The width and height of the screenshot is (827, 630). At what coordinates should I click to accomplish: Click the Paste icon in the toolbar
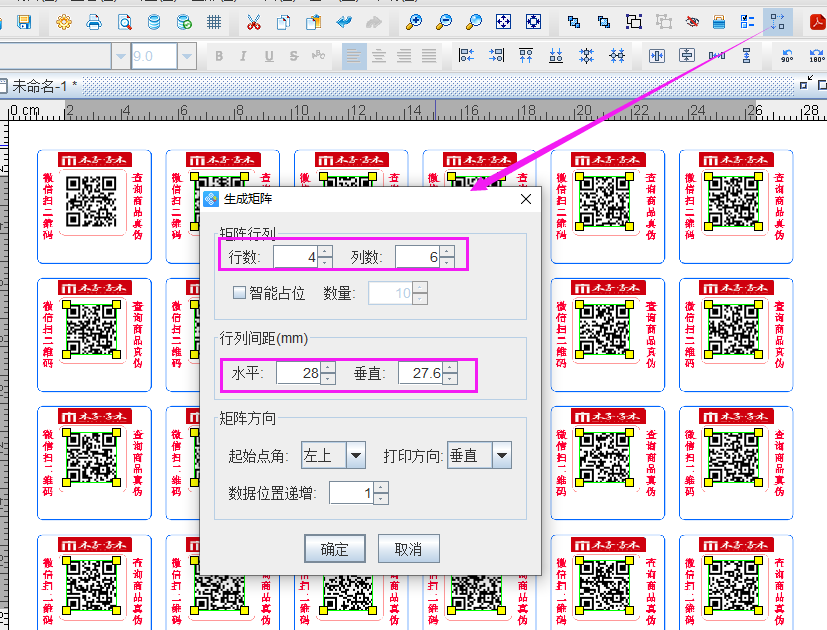coord(313,20)
